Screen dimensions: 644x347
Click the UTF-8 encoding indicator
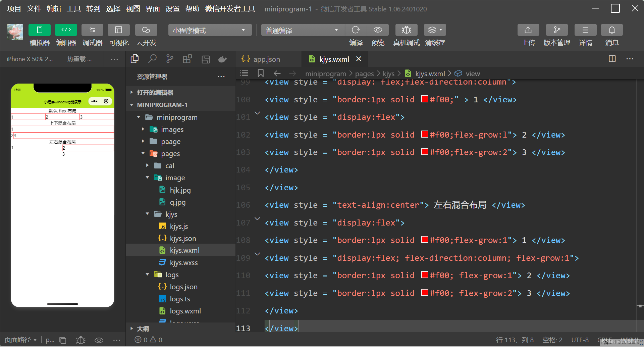tap(580, 340)
